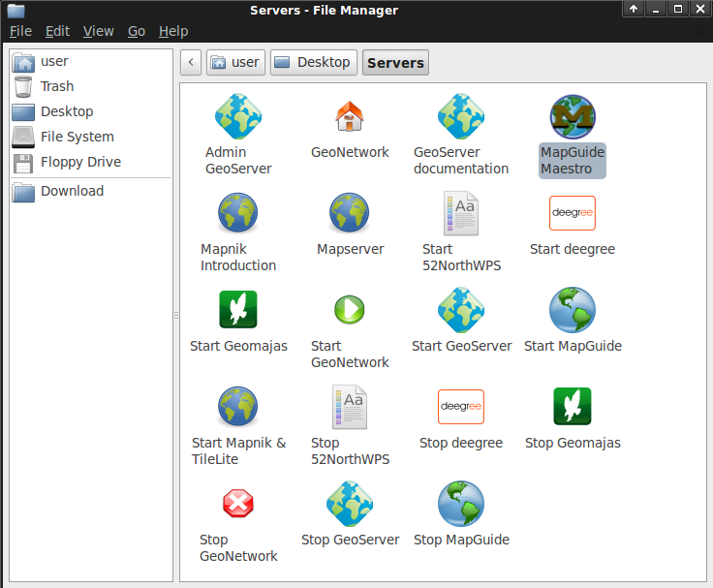The image size is (713, 588).
Task: Click the Start Geomajas green icon
Action: [x=238, y=309]
